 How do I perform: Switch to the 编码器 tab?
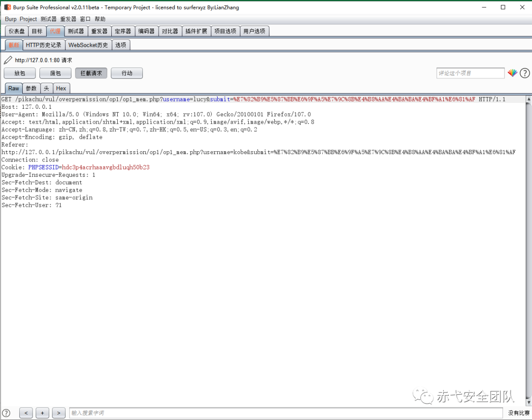[146, 31]
